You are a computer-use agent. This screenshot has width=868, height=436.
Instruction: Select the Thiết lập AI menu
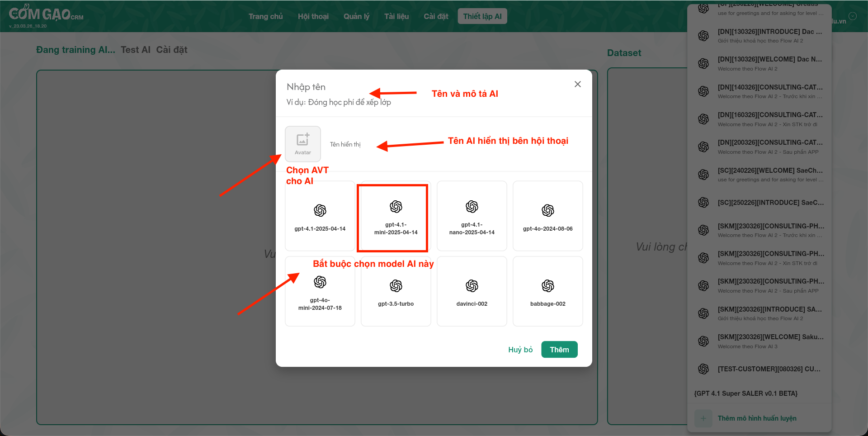(482, 16)
